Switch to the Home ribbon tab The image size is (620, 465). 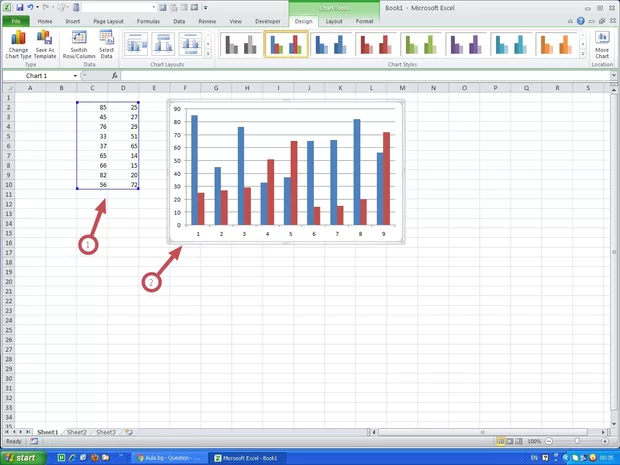point(45,21)
